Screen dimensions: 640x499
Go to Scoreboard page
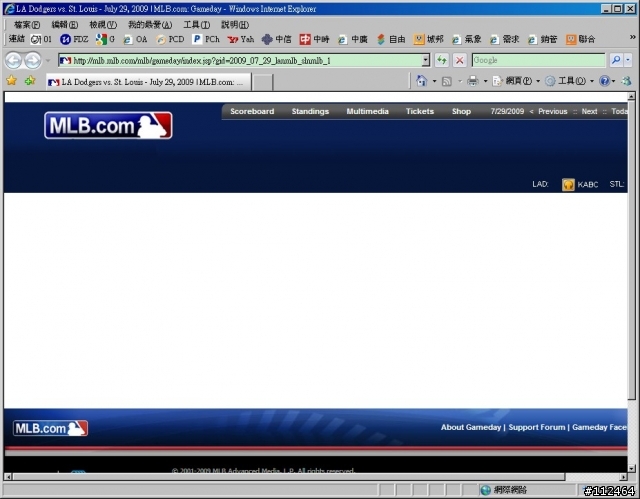click(x=252, y=111)
